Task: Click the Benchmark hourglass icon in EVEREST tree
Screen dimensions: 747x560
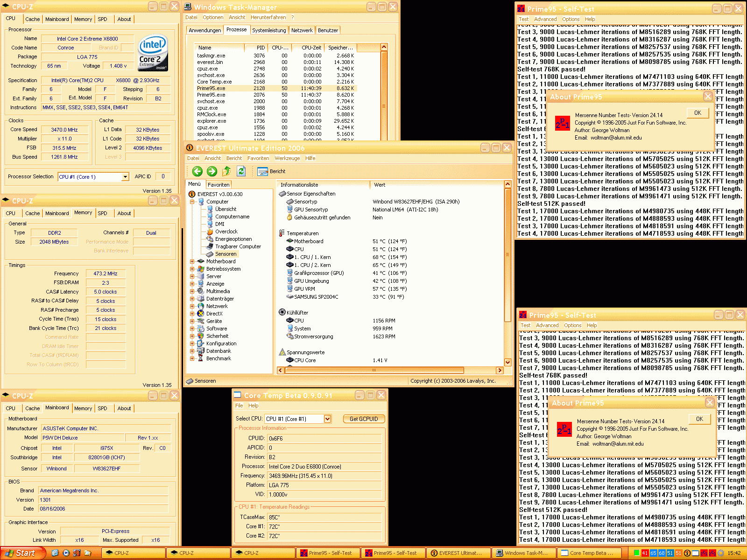Action: tap(201, 358)
